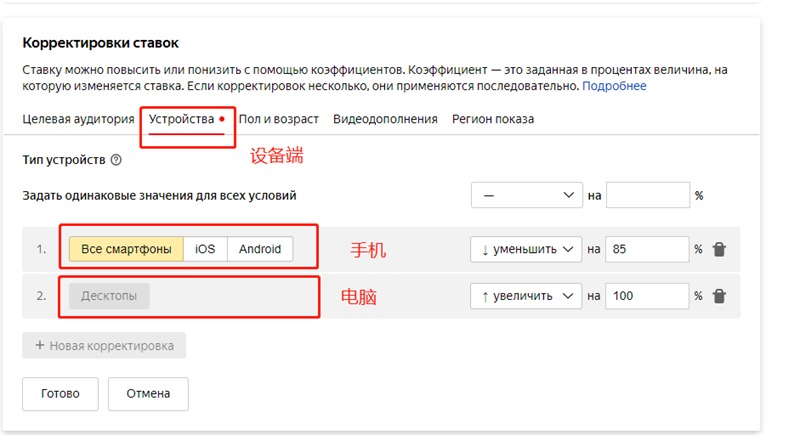800x435 pixels.
Task: Add a Новая корректировка
Action: 104,346
